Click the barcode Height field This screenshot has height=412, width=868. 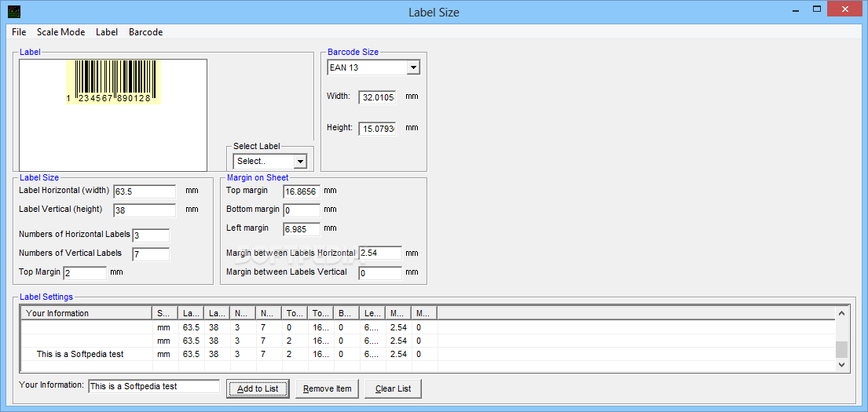[377, 129]
